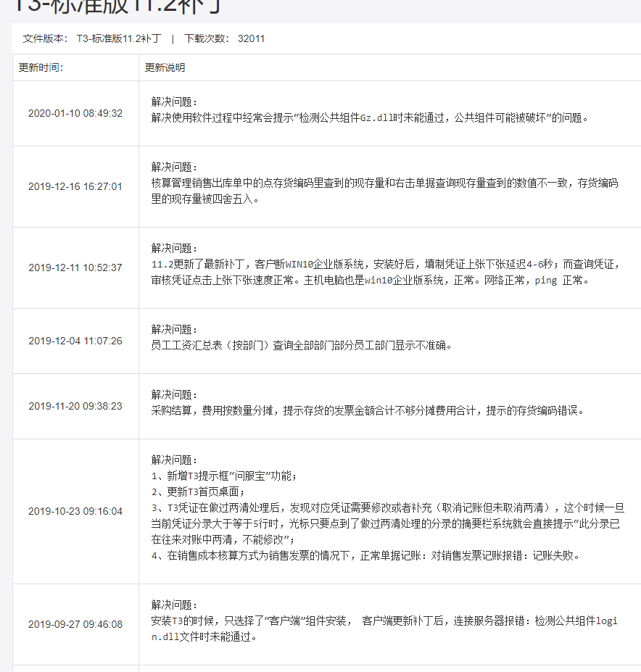641x672 pixels.
Task: Click item 3 line starting T3凭证在做过两清处理后
Action: 388,507
